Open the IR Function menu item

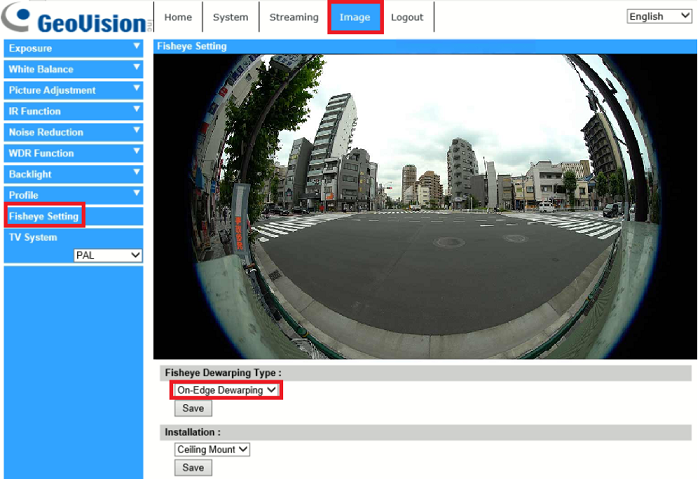tap(73, 111)
